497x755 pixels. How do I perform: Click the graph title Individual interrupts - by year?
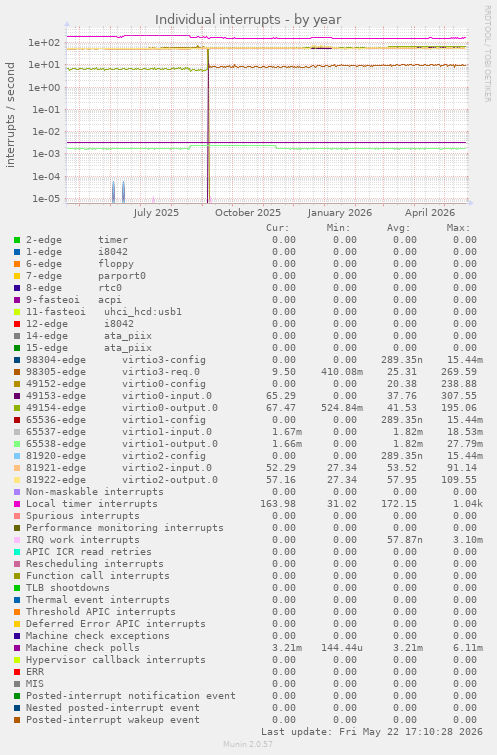[x=248, y=20]
